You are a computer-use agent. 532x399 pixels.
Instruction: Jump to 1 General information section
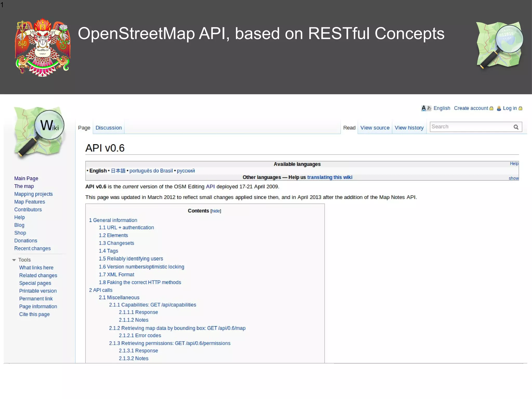click(113, 220)
